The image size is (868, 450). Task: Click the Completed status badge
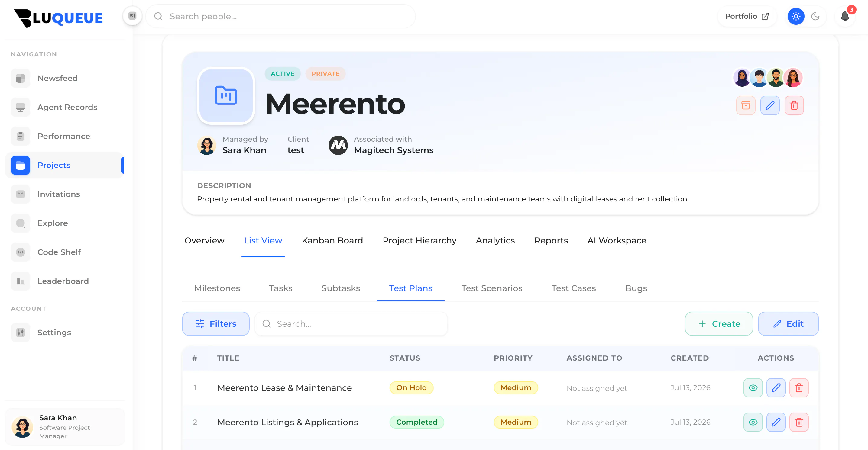(x=417, y=422)
